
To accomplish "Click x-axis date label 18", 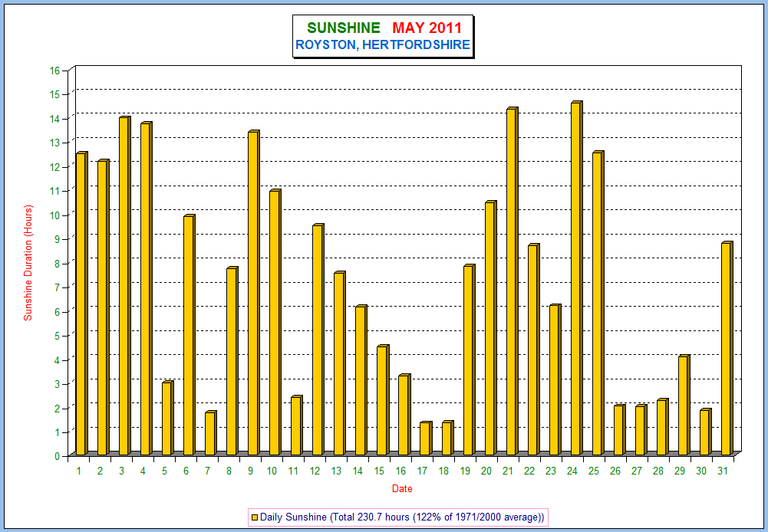I will [x=443, y=471].
